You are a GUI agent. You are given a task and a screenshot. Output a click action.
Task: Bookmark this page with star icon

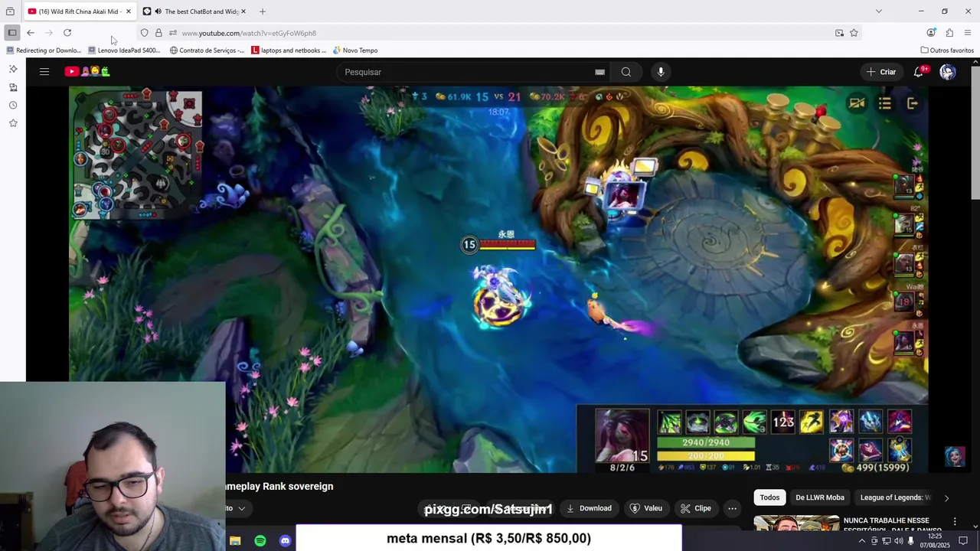[x=854, y=33]
